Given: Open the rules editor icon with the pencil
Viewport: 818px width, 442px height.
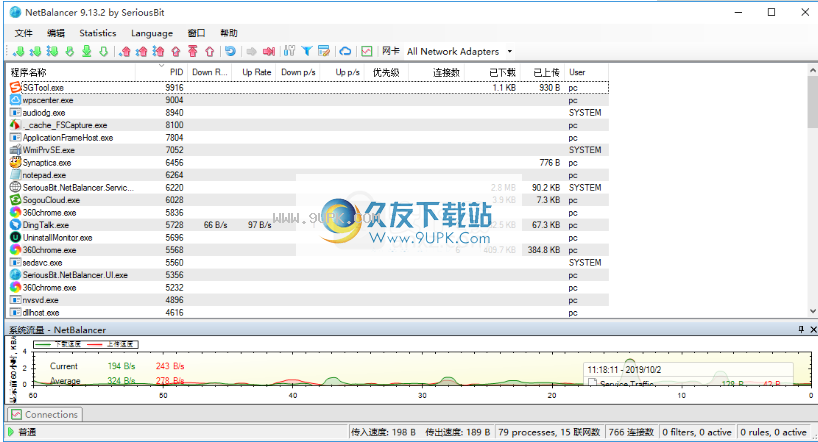Looking at the screenshot, I should [324, 51].
